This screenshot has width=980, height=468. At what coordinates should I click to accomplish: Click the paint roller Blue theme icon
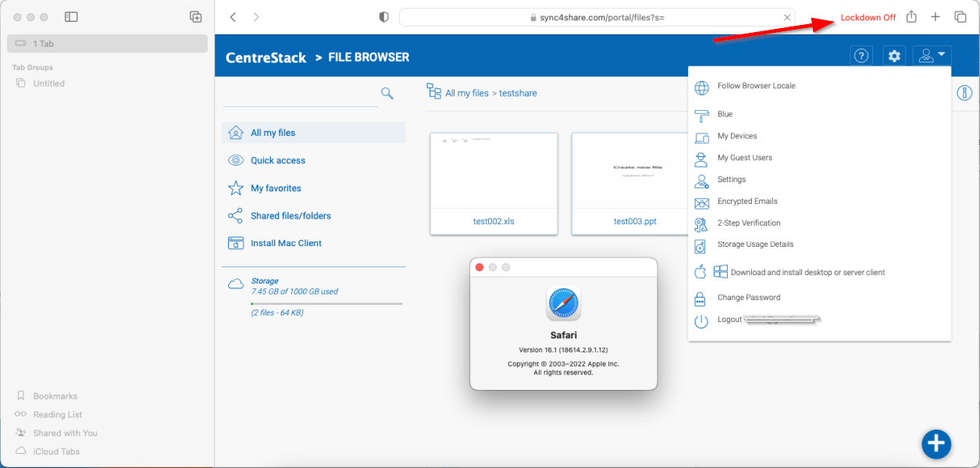701,115
